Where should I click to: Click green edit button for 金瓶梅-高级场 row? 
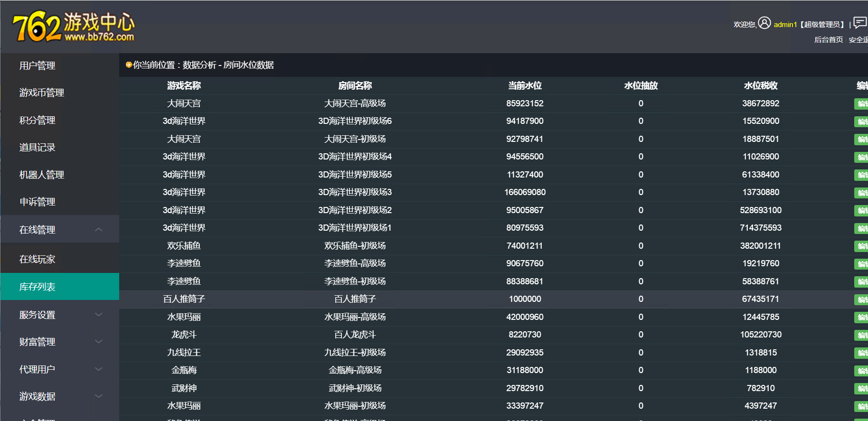pos(861,371)
